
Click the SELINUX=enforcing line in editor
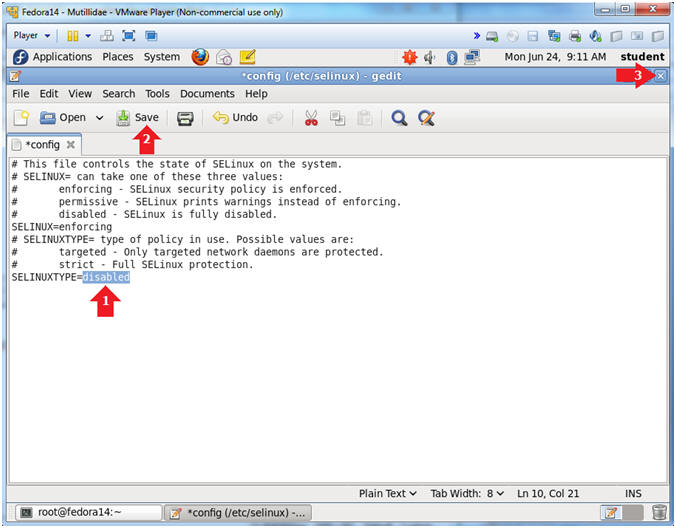tap(62, 227)
